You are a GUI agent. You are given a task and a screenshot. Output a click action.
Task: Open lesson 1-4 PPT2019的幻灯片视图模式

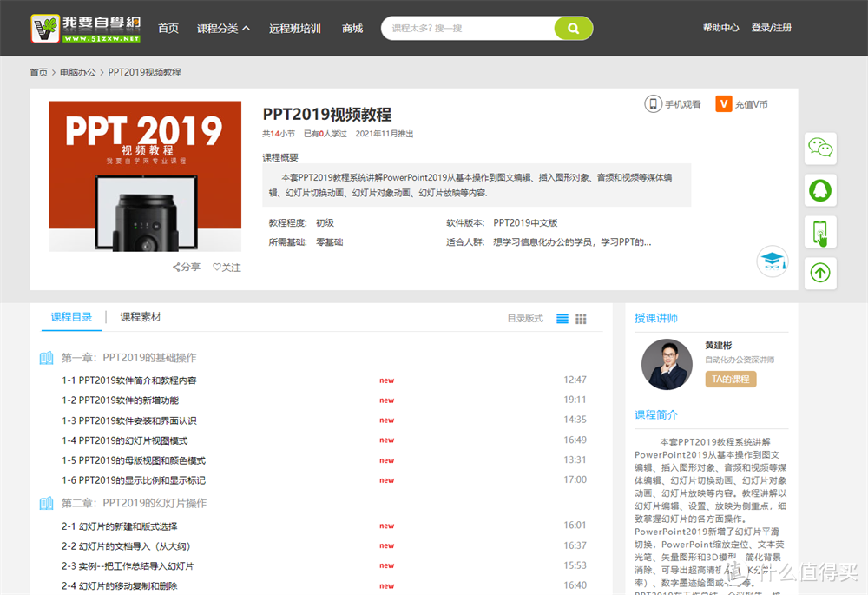pos(124,440)
